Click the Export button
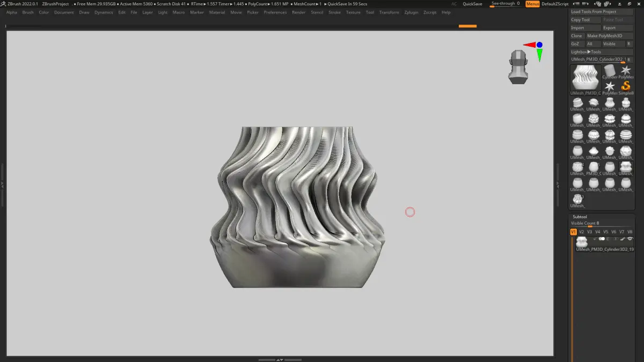Screen dimensions: 644x362 [x=618, y=28]
